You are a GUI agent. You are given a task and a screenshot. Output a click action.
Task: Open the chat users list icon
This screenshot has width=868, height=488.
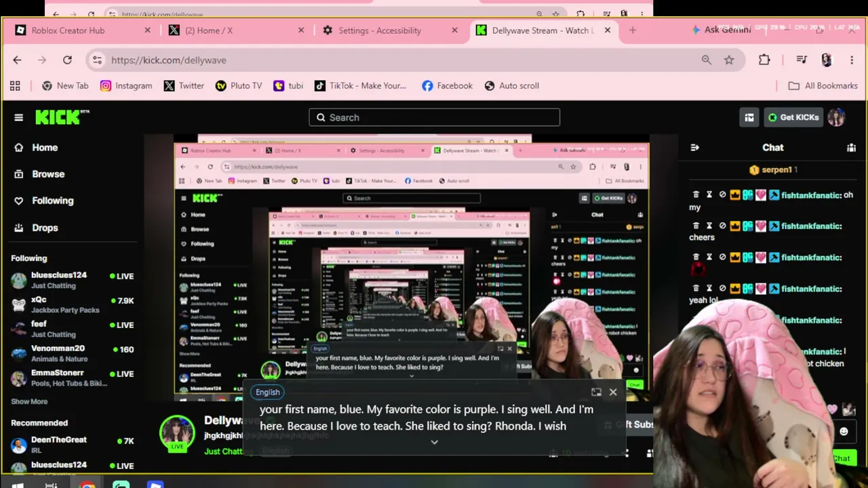[851, 147]
